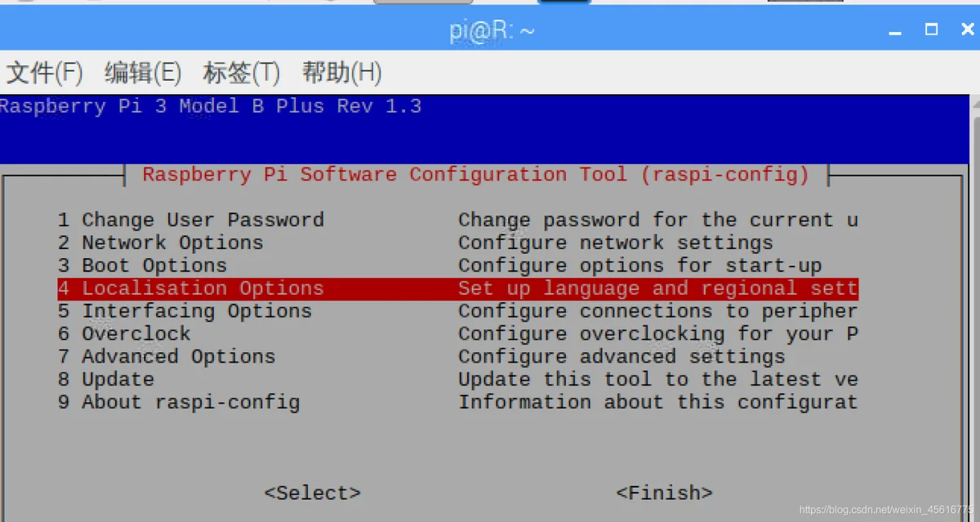Open Advanced Options entry
The height and width of the screenshot is (522, 980).
[x=457, y=357]
